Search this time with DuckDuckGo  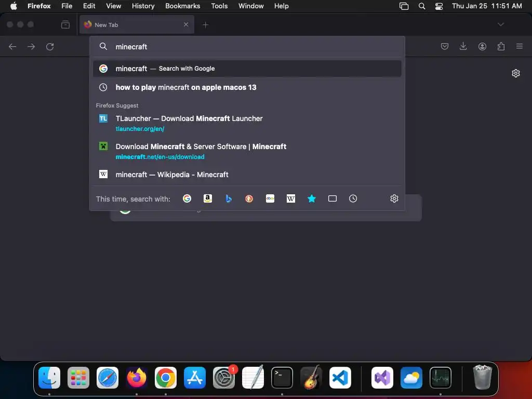pos(249,198)
